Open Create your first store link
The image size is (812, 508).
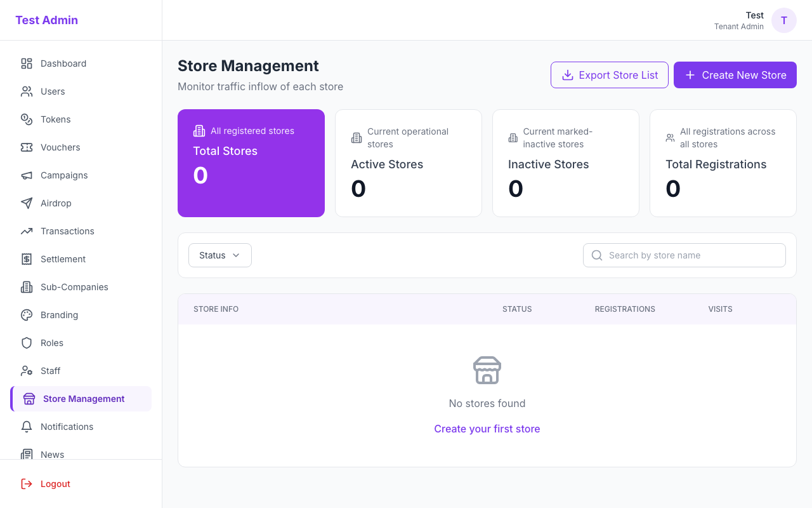487,429
